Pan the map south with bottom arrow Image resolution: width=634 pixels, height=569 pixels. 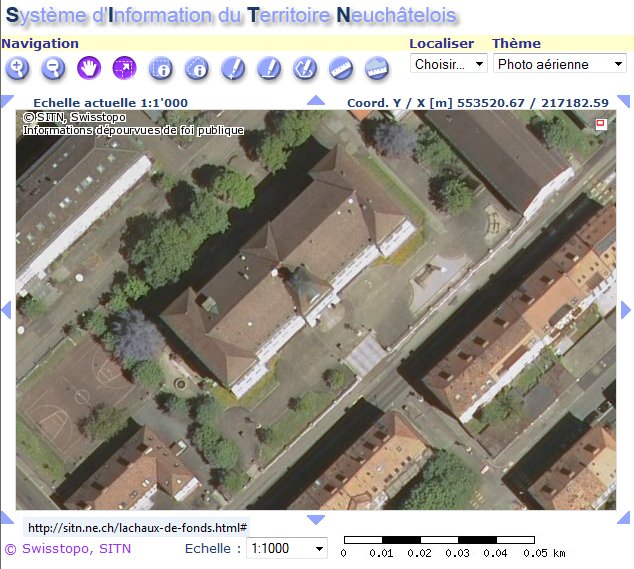tap(316, 520)
